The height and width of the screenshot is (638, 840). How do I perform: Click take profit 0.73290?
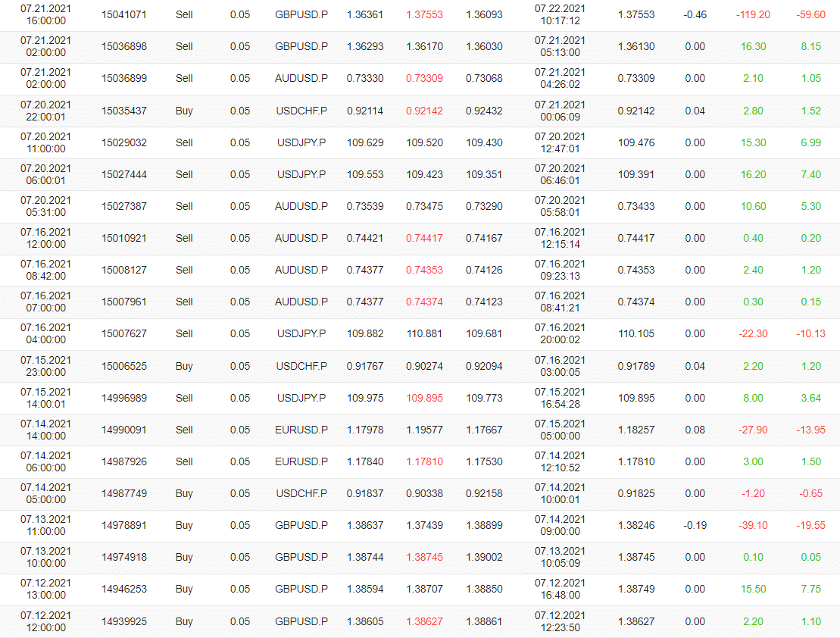tap(484, 206)
